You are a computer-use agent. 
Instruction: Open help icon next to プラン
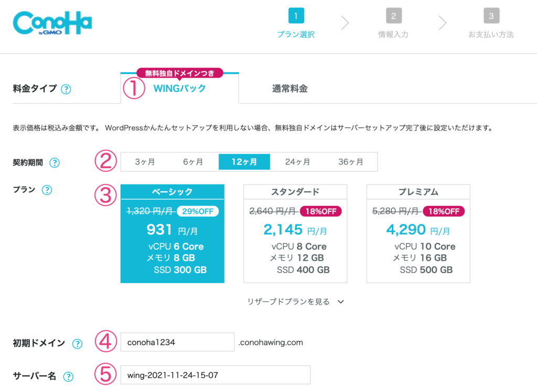tap(47, 190)
